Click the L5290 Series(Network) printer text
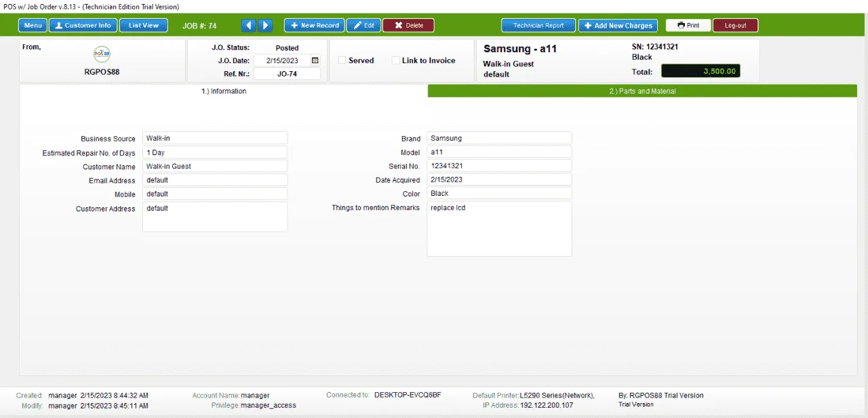Image resolution: width=868 pixels, height=418 pixels. click(557, 395)
